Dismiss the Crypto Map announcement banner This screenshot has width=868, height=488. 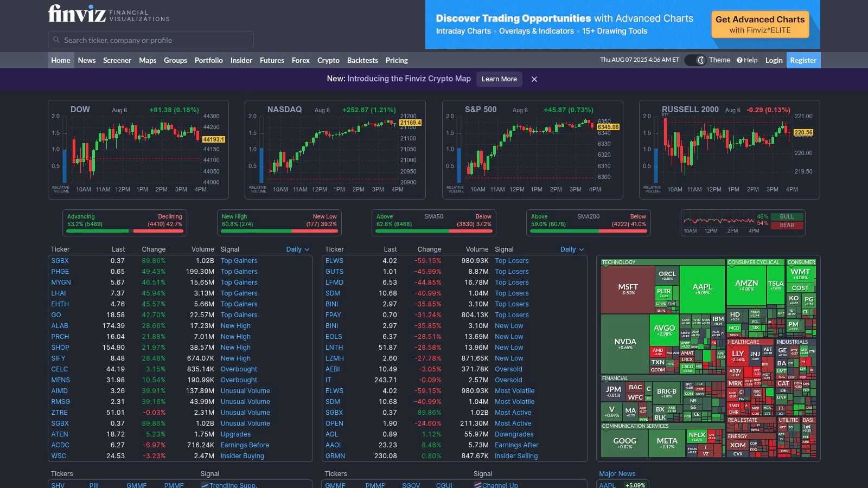(534, 79)
